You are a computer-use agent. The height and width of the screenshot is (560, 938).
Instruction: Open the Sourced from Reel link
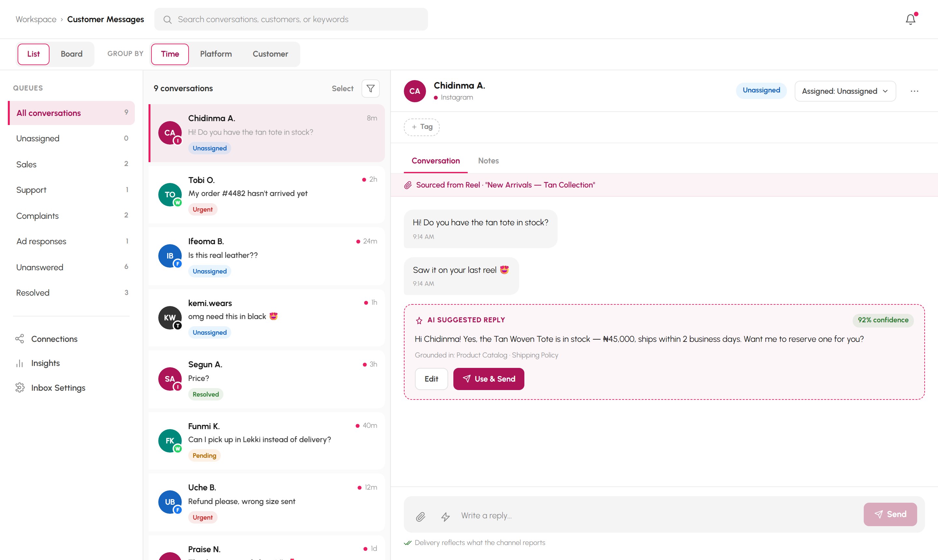click(505, 185)
